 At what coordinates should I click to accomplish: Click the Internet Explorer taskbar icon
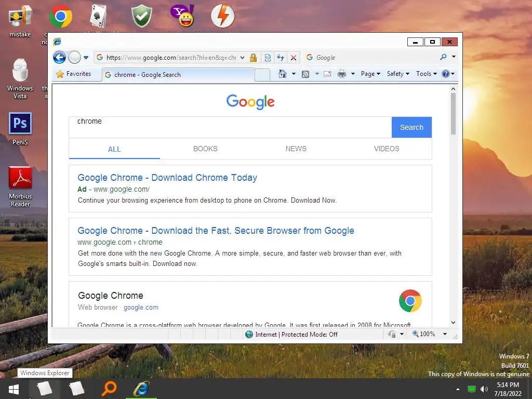(141, 389)
